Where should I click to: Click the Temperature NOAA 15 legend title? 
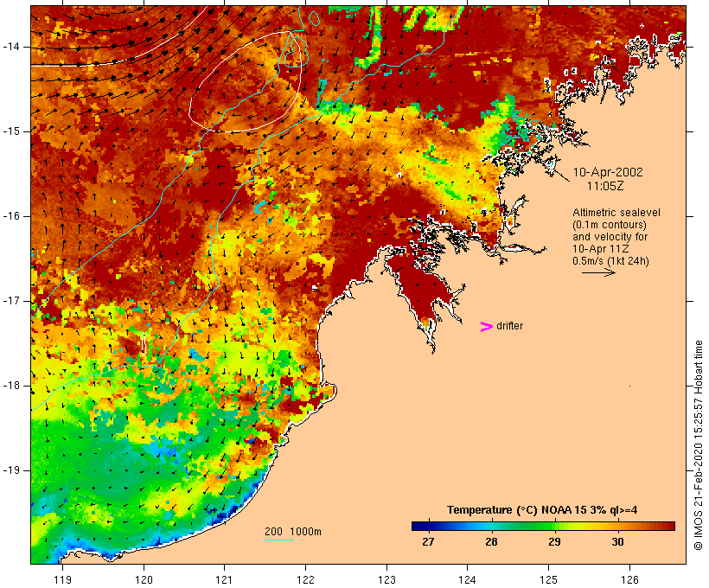coord(542,510)
